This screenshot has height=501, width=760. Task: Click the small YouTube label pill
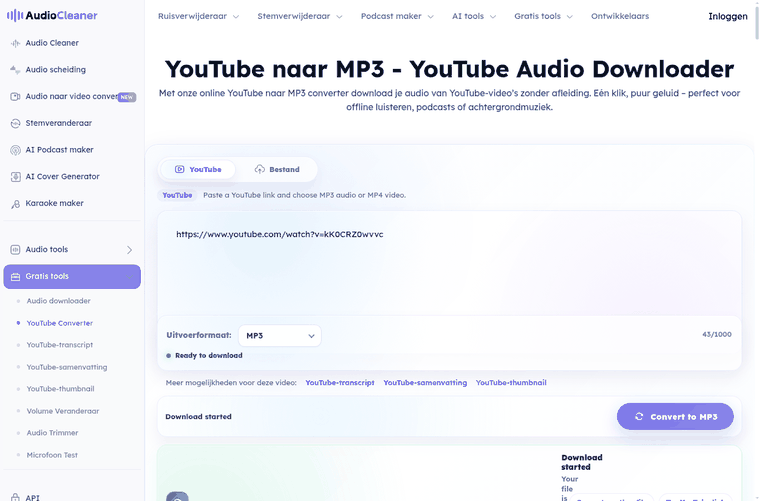point(177,195)
